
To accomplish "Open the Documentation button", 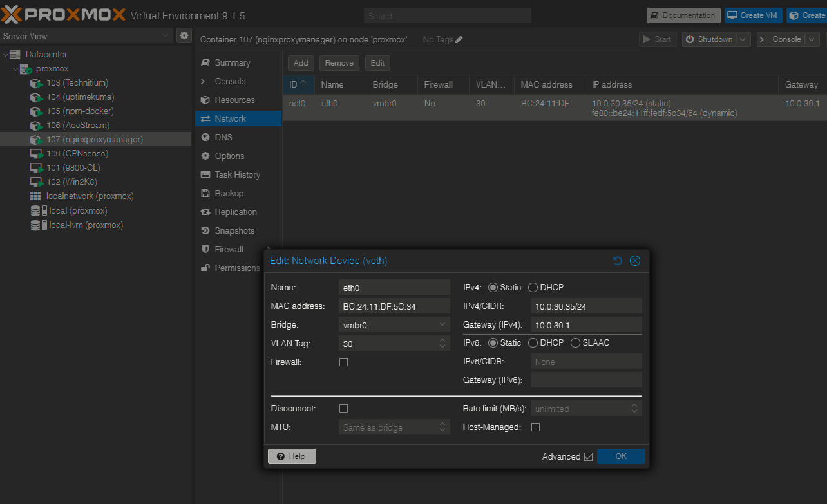I will 683,15.
